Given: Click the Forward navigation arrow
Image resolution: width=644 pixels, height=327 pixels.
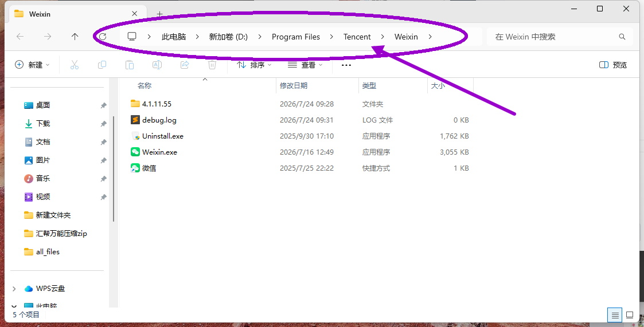Looking at the screenshot, I should 48,37.
